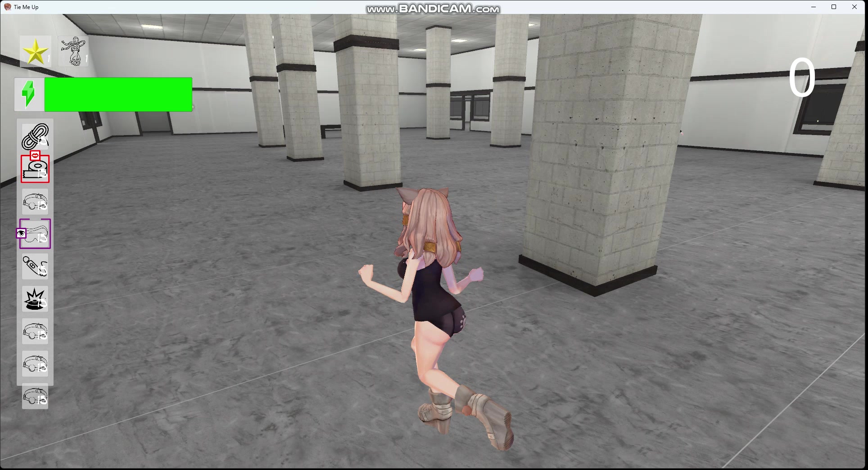Select the ball gag slot just below the trap
This screenshot has width=868, height=470.
coord(35,331)
